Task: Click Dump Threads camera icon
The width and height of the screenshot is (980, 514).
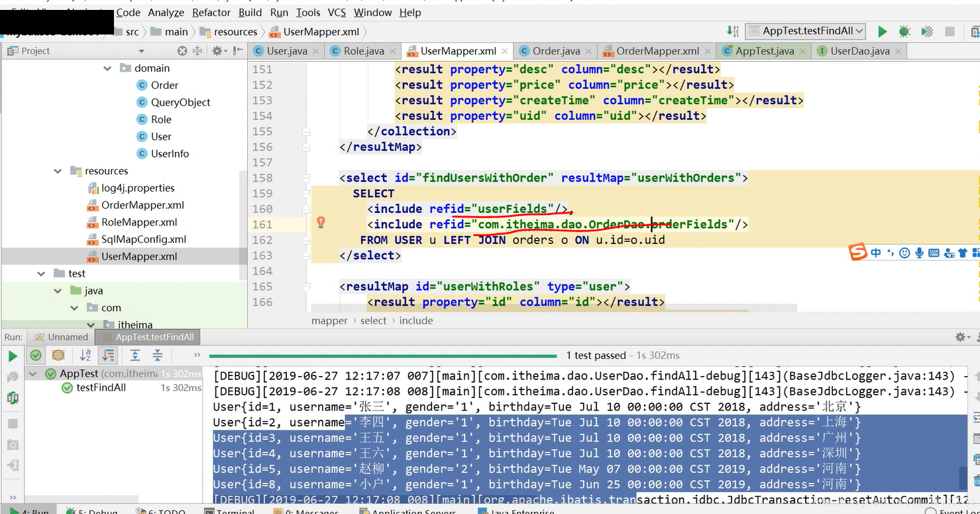Action: pyautogui.click(x=13, y=444)
